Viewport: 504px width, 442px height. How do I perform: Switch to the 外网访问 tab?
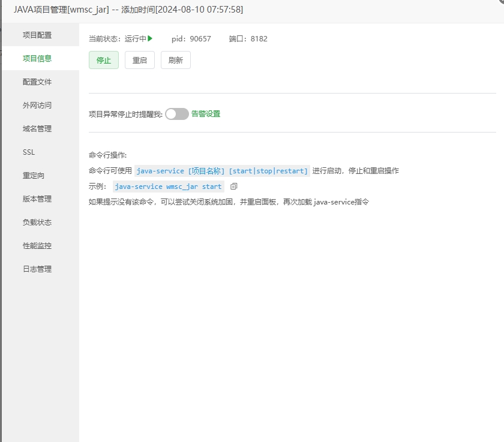coord(41,106)
